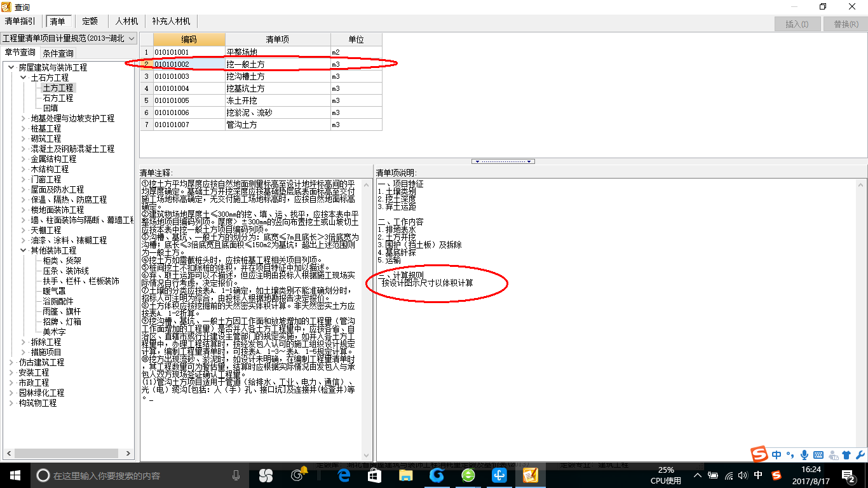
Task: Open the Sogou IME wrench settings icon
Action: 860,454
